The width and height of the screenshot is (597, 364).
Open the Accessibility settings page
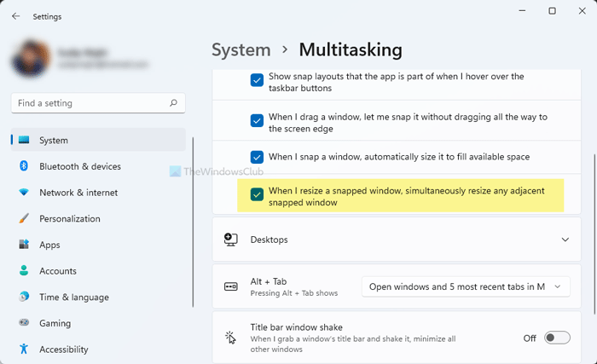click(x=63, y=350)
